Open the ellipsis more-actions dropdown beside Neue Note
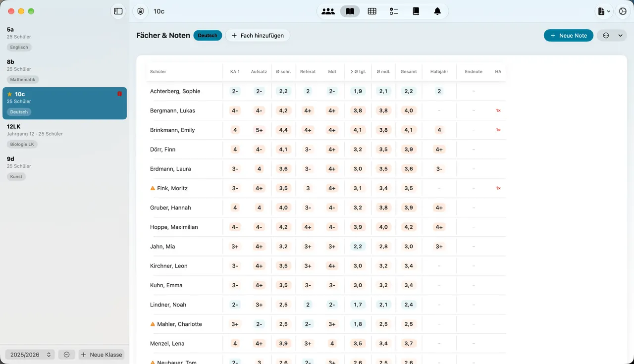 (612, 35)
